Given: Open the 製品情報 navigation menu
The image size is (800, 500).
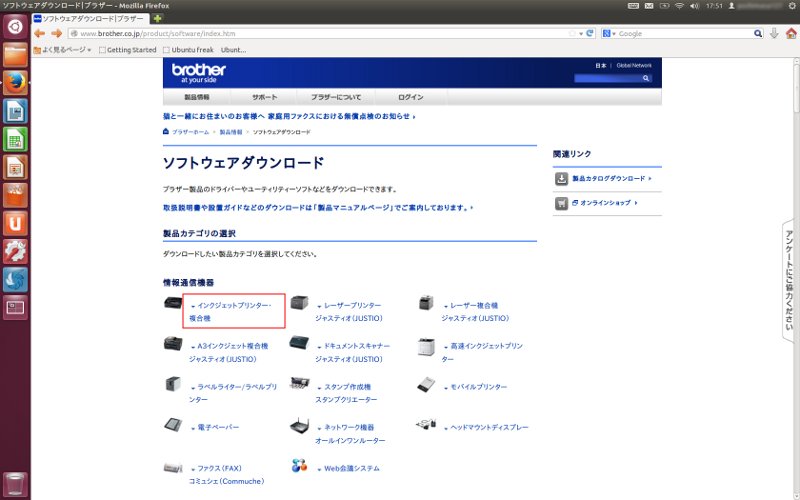Looking at the screenshot, I should click(x=197, y=97).
